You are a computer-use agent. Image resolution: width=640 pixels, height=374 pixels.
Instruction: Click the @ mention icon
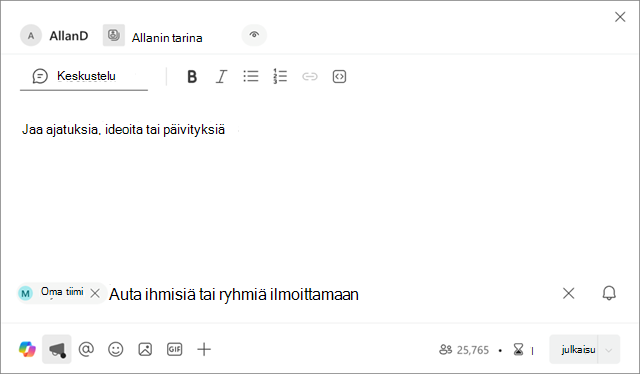(x=86, y=350)
